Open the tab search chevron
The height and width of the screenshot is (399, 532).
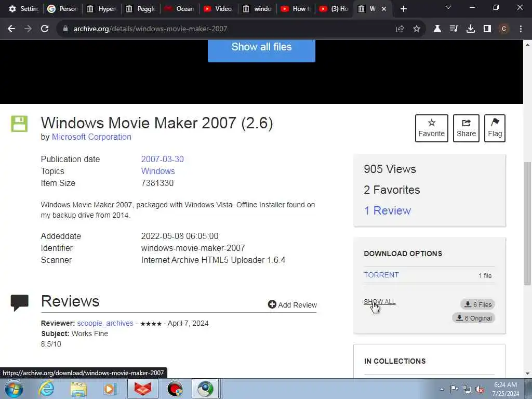448,7
